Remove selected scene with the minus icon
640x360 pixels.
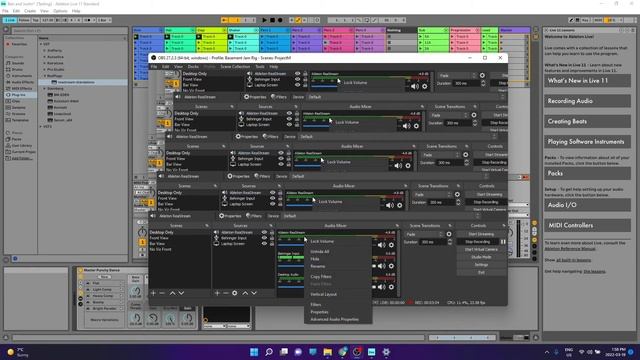(x=162, y=293)
